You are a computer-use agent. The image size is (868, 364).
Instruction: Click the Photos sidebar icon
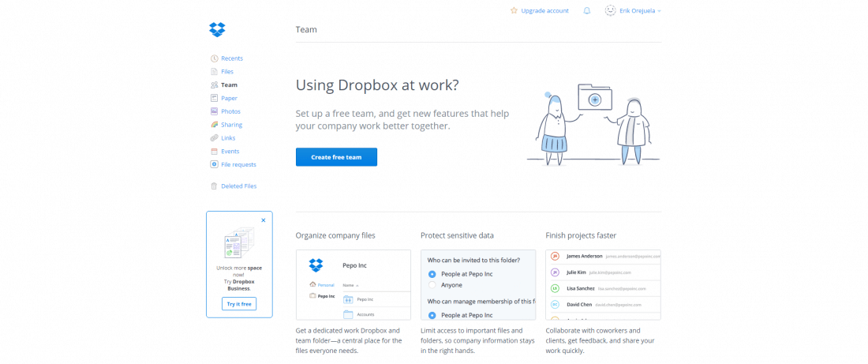(x=214, y=111)
